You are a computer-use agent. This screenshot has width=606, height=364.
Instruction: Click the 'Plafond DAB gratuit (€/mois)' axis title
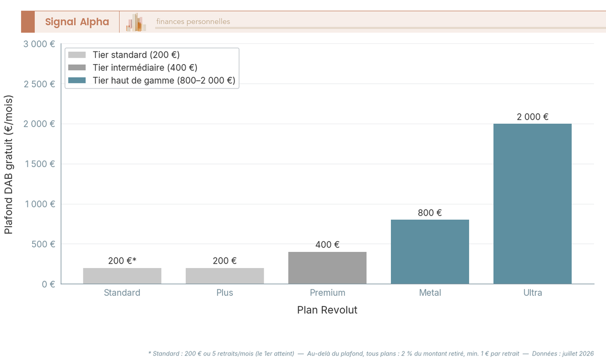(x=9, y=164)
